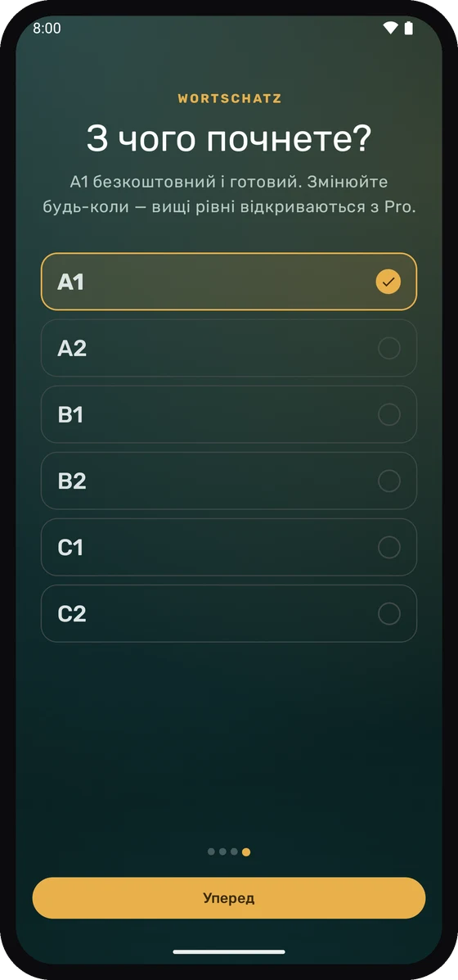Pick the B2 level label
458x980 pixels.
[72, 481]
